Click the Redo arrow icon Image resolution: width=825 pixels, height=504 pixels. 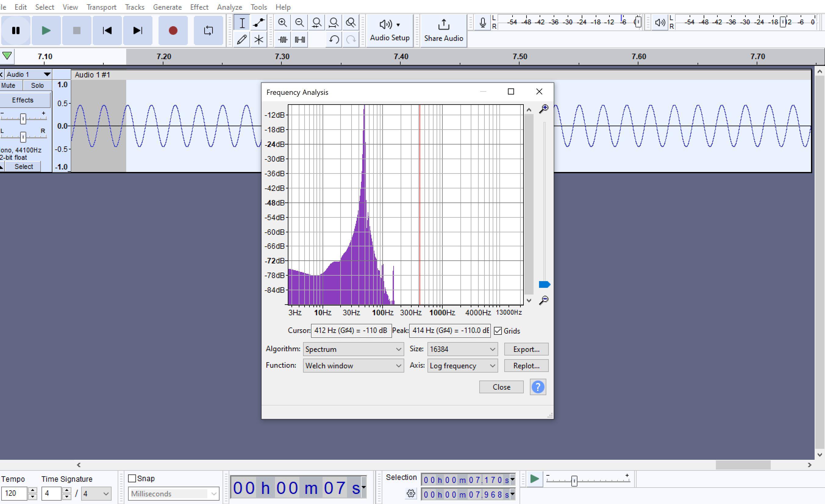pos(351,40)
